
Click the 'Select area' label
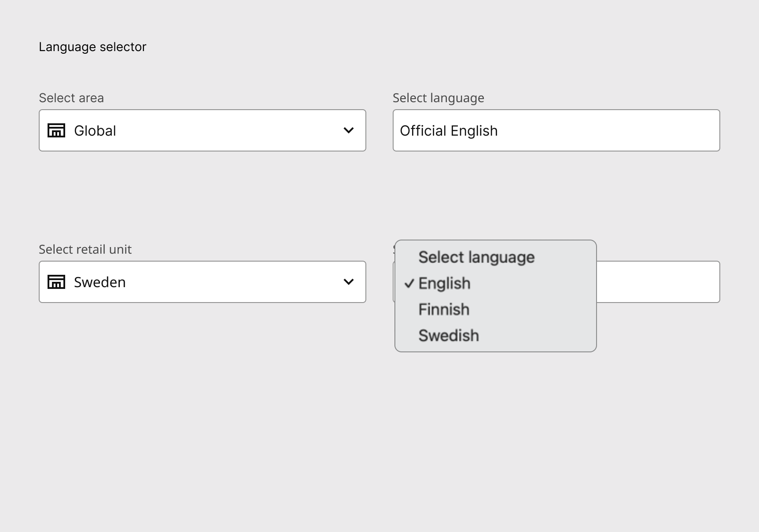(x=71, y=98)
